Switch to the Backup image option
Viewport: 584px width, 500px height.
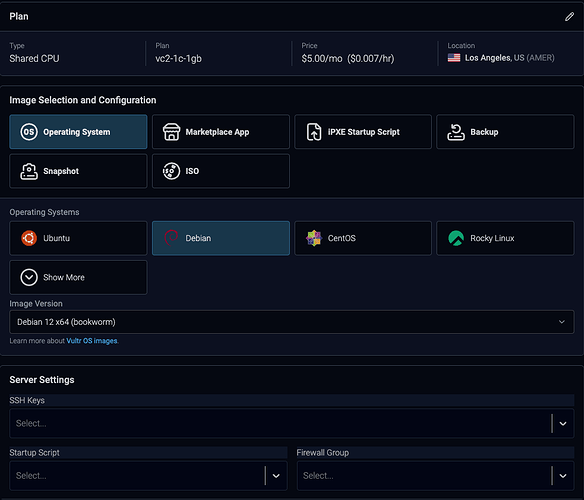click(505, 132)
